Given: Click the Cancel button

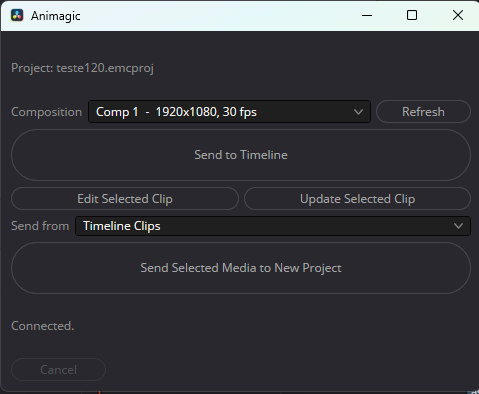Looking at the screenshot, I should [59, 370].
